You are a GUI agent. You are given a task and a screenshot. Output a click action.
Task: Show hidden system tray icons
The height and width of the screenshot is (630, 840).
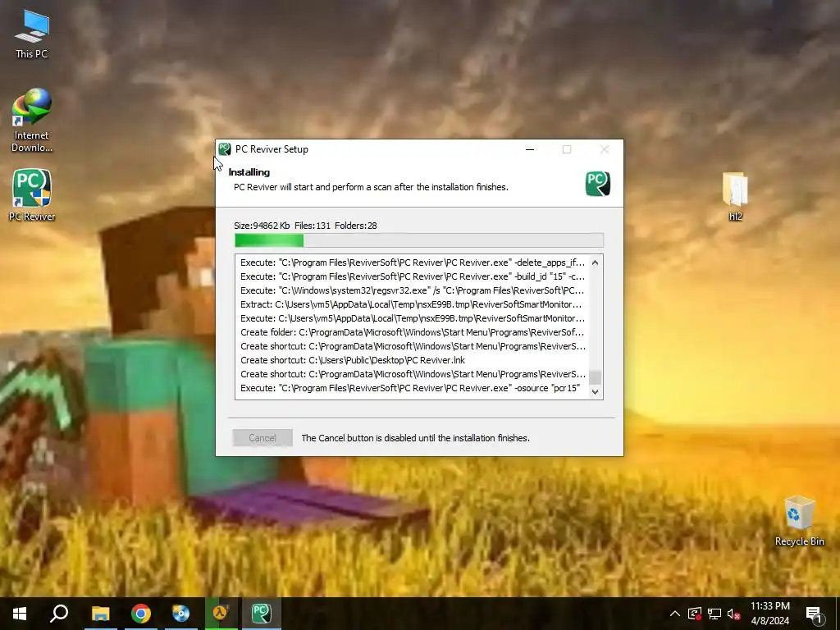[675, 614]
